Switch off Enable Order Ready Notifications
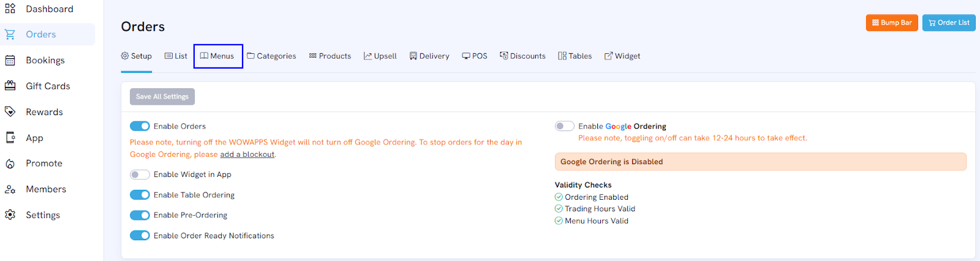Screen dimensions: 980x261 [x=140, y=235]
